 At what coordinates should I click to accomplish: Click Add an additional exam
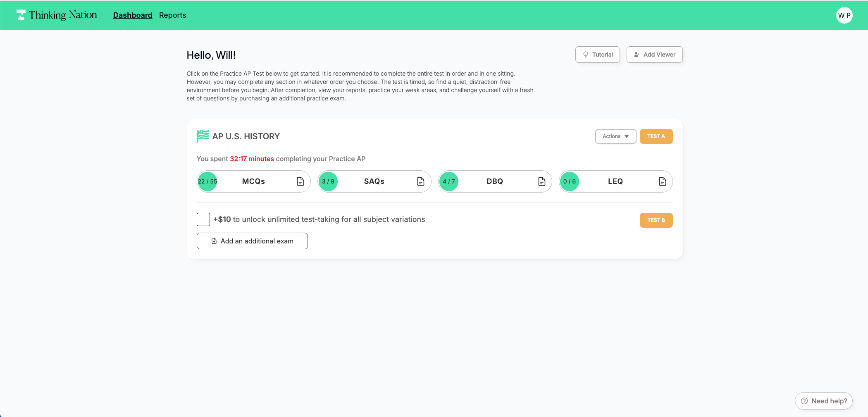(x=252, y=241)
